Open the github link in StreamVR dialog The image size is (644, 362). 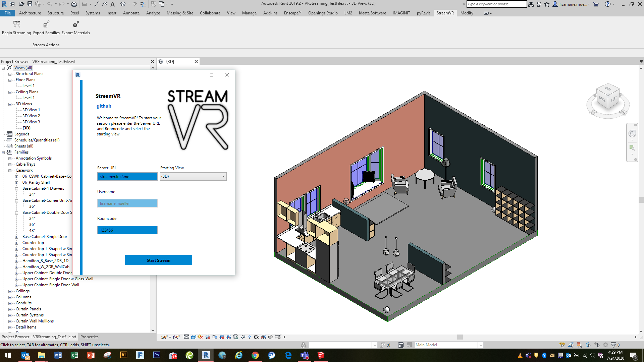(x=104, y=106)
